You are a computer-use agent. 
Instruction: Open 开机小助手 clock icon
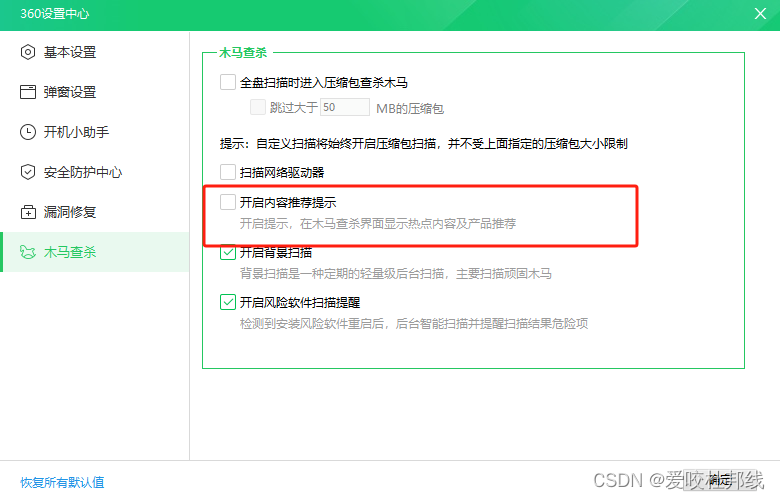click(28, 132)
